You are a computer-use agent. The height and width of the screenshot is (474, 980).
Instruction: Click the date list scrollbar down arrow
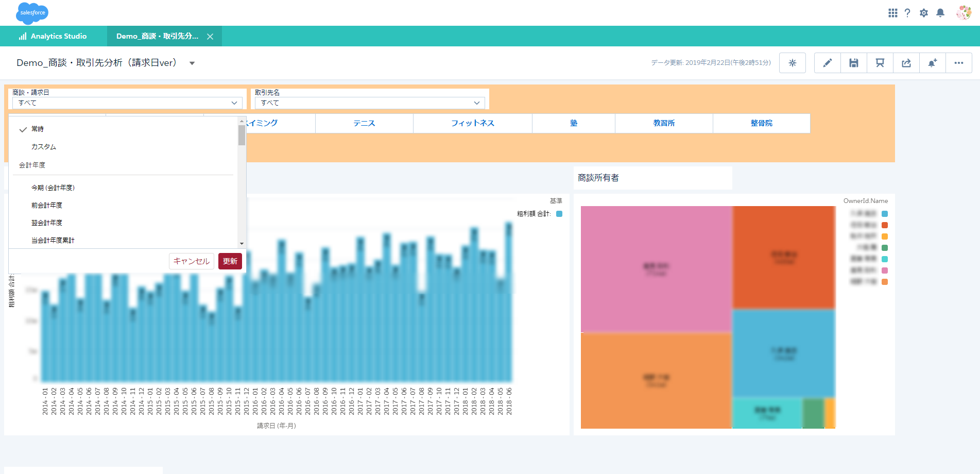242,244
